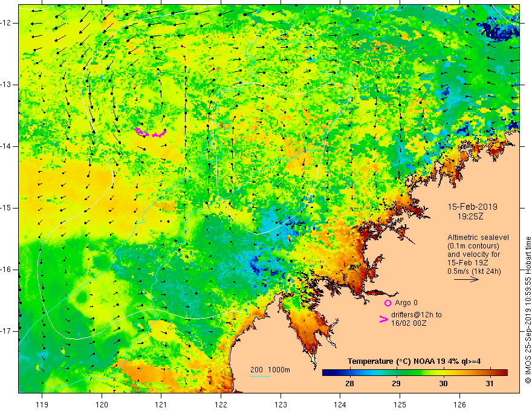Click the '0.5m/s (1kt 24h)' text
532x411 pixels.
point(474,271)
